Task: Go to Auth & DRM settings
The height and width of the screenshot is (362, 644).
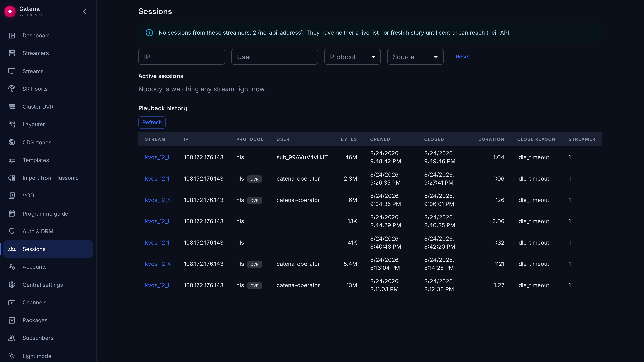Action: pyautogui.click(x=48, y=231)
